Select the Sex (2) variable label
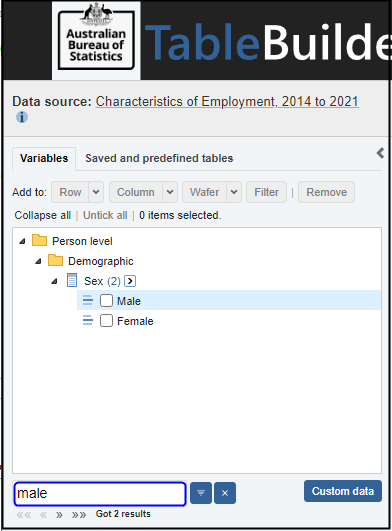The width and height of the screenshot is (392, 531). tap(102, 281)
